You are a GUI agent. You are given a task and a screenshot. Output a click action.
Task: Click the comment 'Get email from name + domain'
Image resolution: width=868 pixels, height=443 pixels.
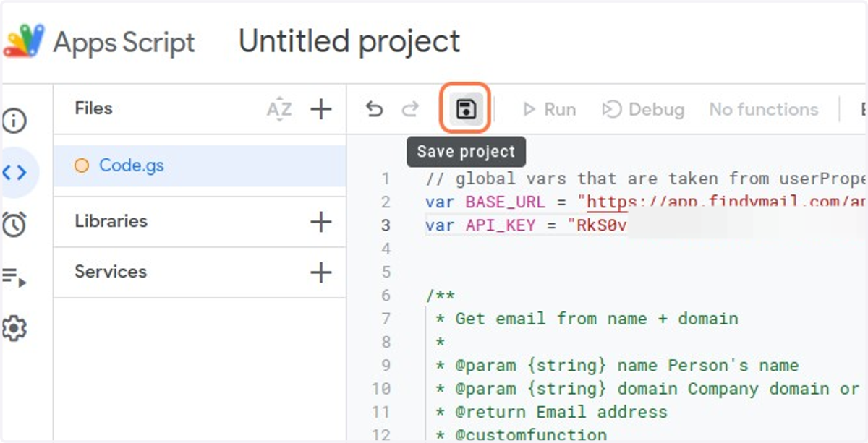click(x=597, y=319)
